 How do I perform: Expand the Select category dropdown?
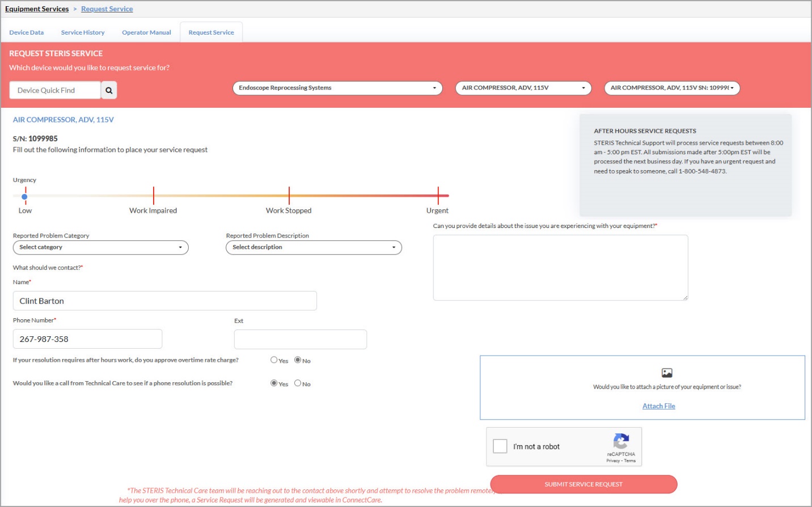point(100,247)
